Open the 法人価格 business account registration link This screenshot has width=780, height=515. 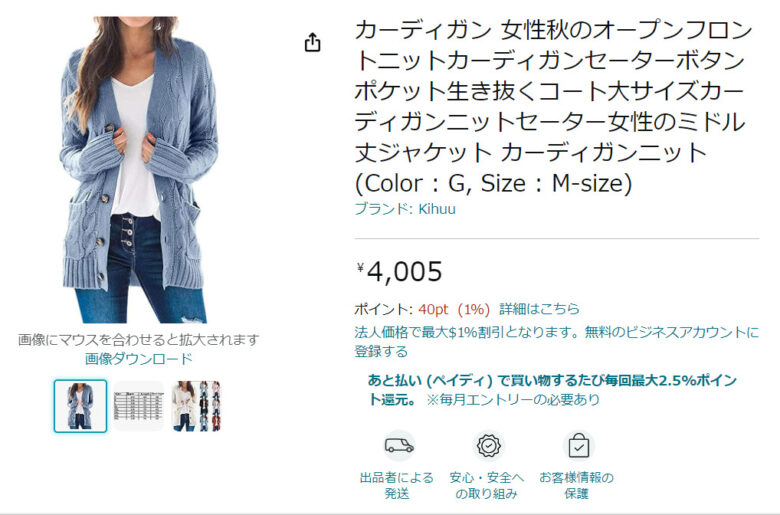[x=556, y=332]
